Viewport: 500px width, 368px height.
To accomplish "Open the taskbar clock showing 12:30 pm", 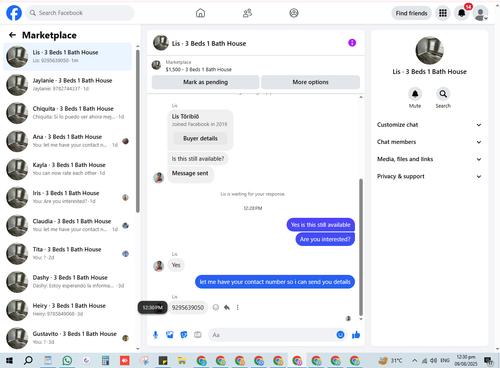I will click(x=466, y=360).
